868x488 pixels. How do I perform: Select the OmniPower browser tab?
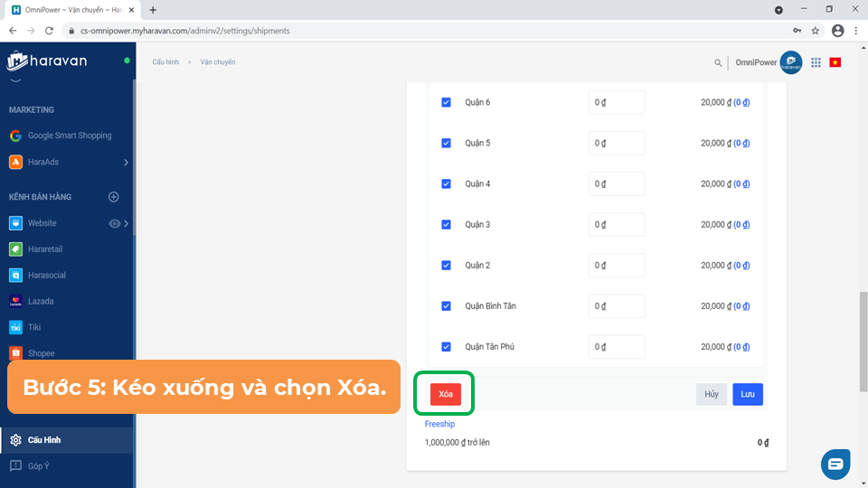click(72, 10)
